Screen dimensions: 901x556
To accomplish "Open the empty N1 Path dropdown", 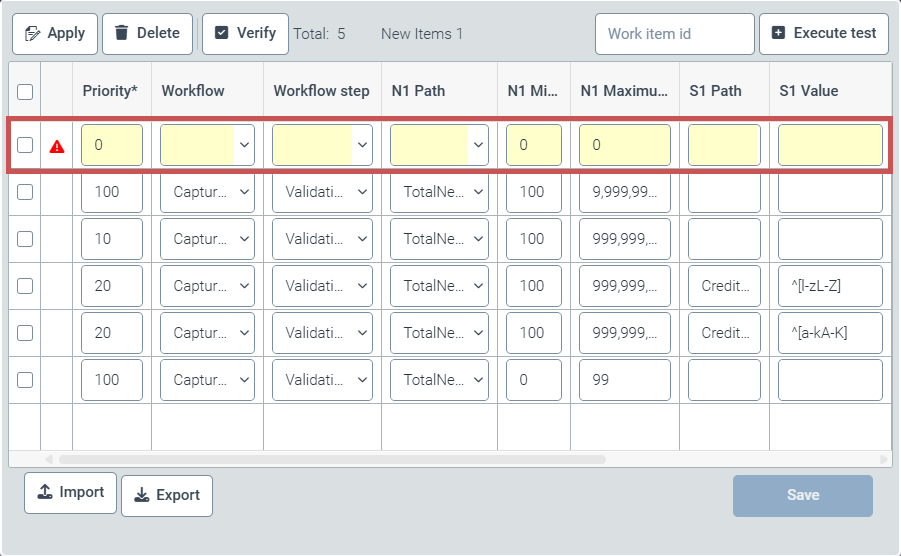I will click(439, 145).
